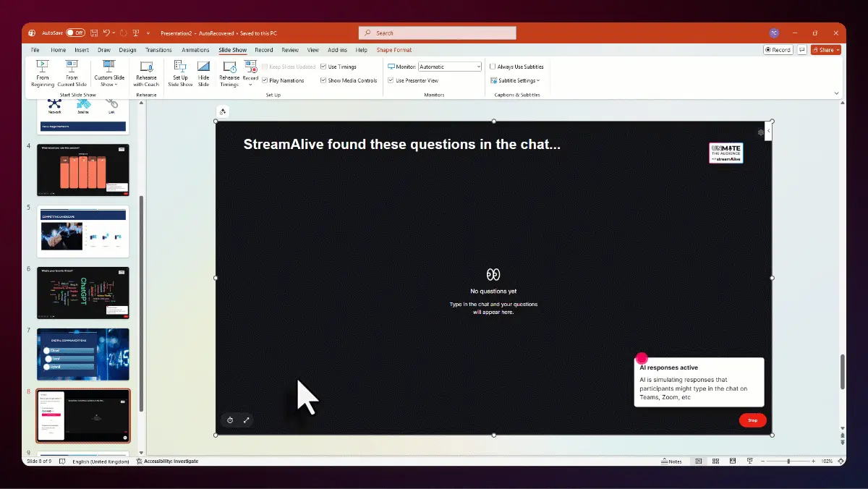This screenshot has height=489, width=868.
Task: Open the Comments pane icon
Action: point(801,50)
